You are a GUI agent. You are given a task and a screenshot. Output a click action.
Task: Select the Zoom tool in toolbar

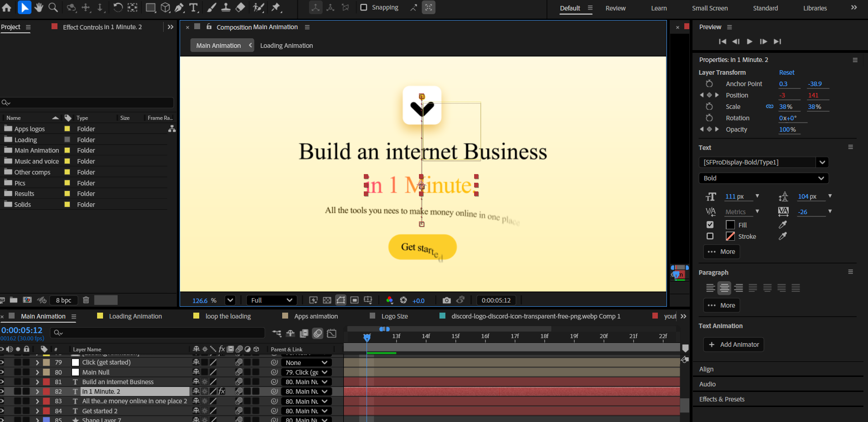pos(53,7)
